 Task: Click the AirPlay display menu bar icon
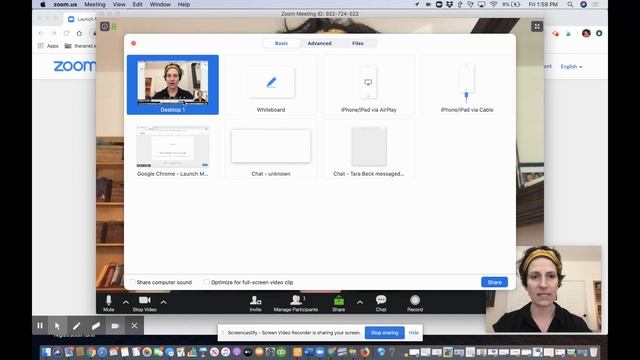[482, 4]
